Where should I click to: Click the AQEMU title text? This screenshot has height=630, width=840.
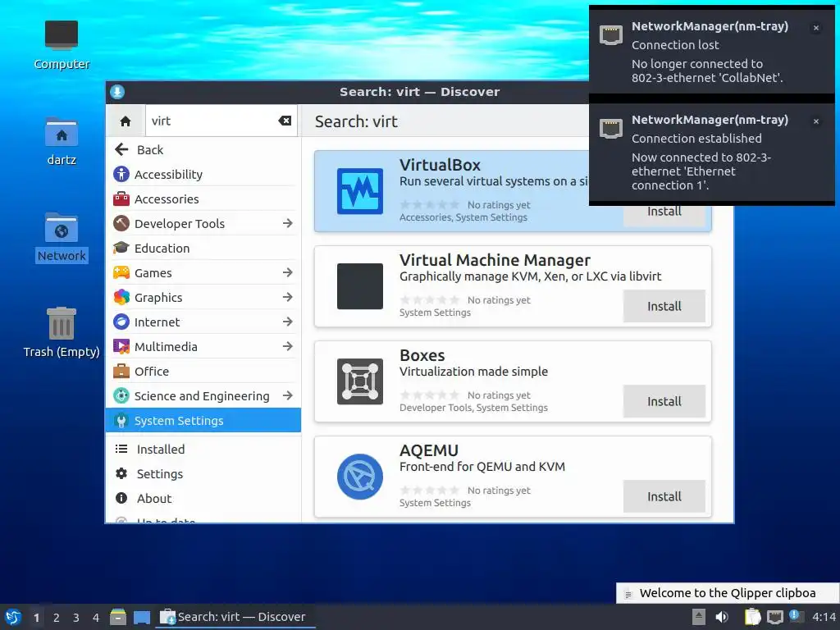pyautogui.click(x=428, y=450)
